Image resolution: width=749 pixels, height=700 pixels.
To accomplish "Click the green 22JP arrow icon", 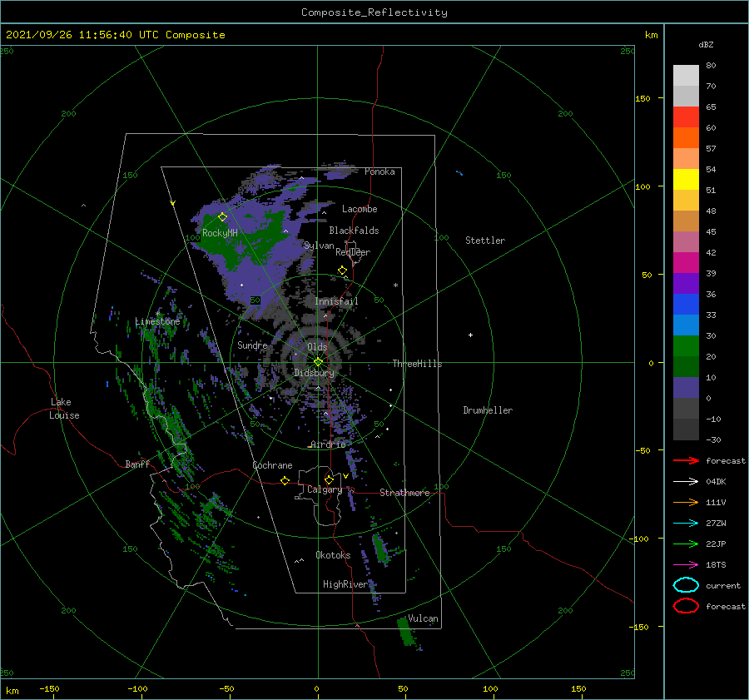I will coord(686,544).
